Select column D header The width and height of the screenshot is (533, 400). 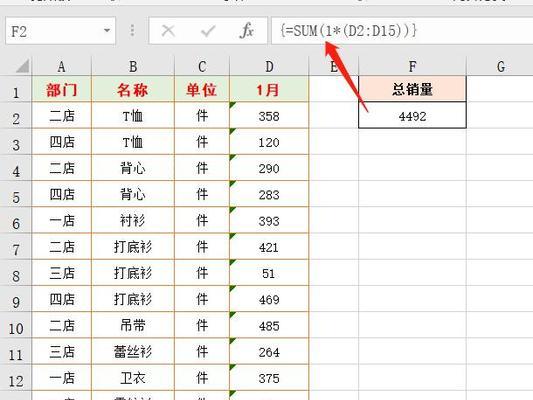[269, 66]
